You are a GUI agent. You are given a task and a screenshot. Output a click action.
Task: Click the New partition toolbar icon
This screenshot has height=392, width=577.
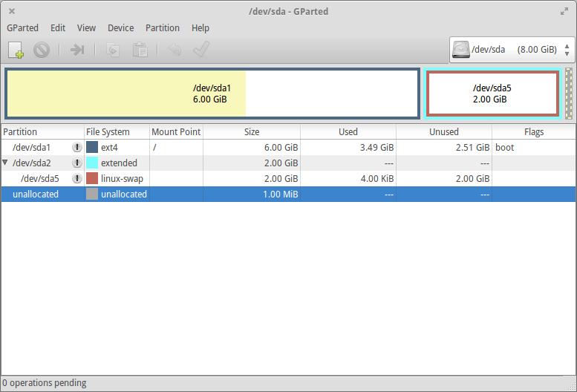pyautogui.click(x=16, y=50)
